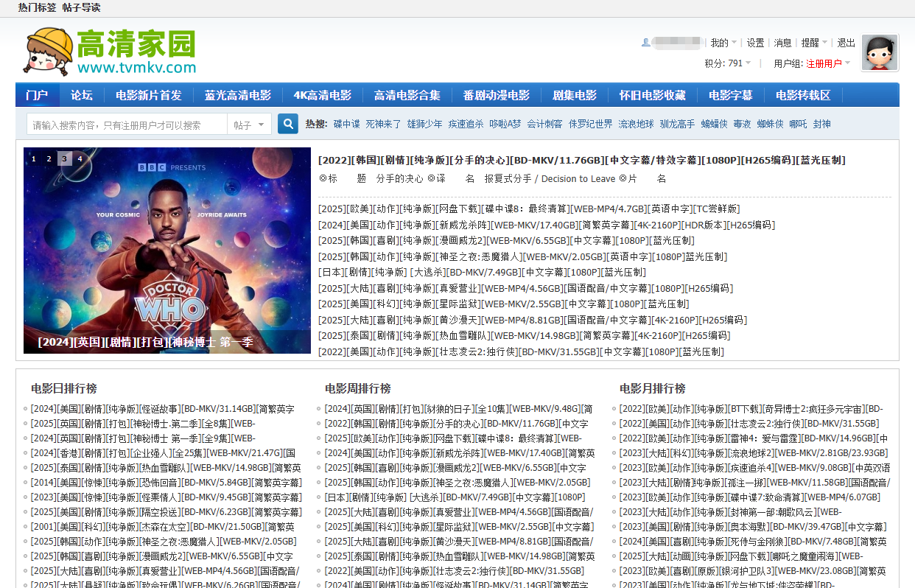The height and width of the screenshot is (588, 915).
Task: Open 奥本海默 in monthly ranking
Action: pos(754,527)
